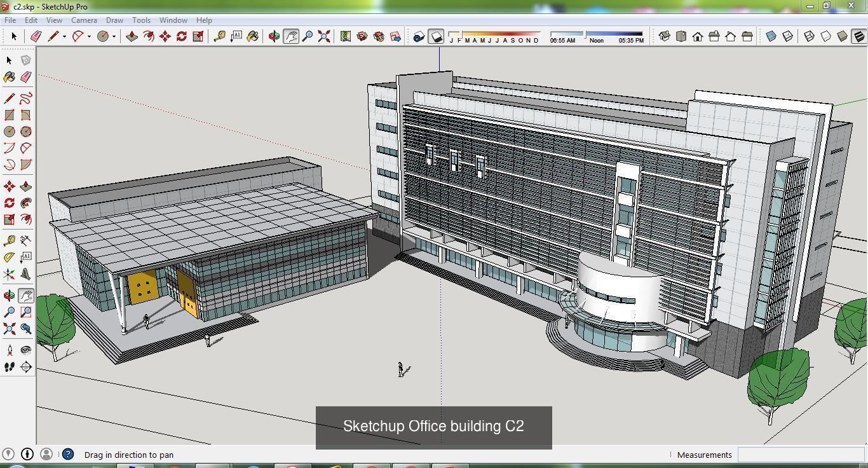The image size is (868, 468).
Task: Open the File menu
Action: (x=10, y=20)
